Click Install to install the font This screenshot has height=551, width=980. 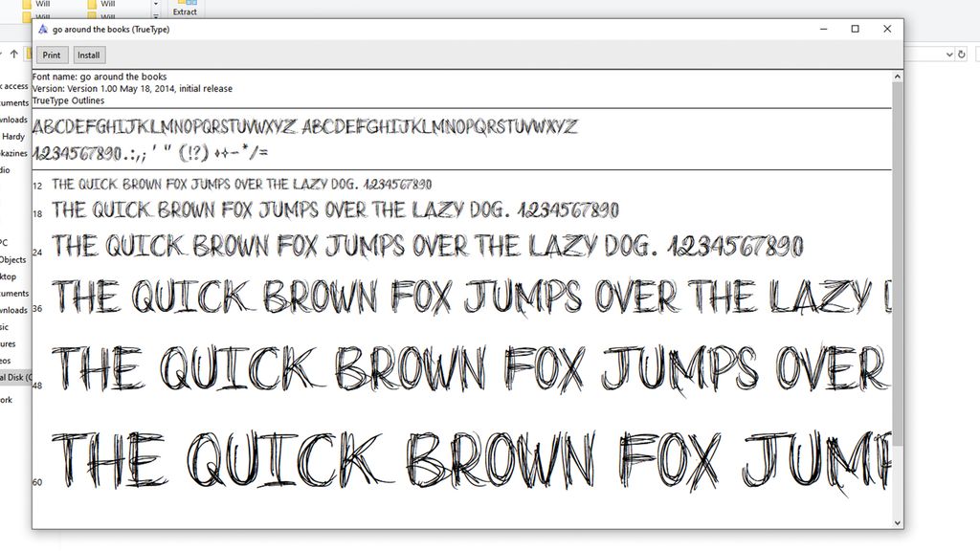click(88, 55)
